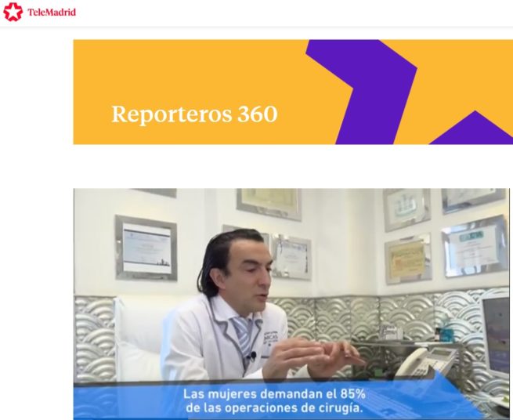This screenshot has width=513, height=420.
Task: Click the top framed picture above the doctor's head
Action: click(269, 203)
